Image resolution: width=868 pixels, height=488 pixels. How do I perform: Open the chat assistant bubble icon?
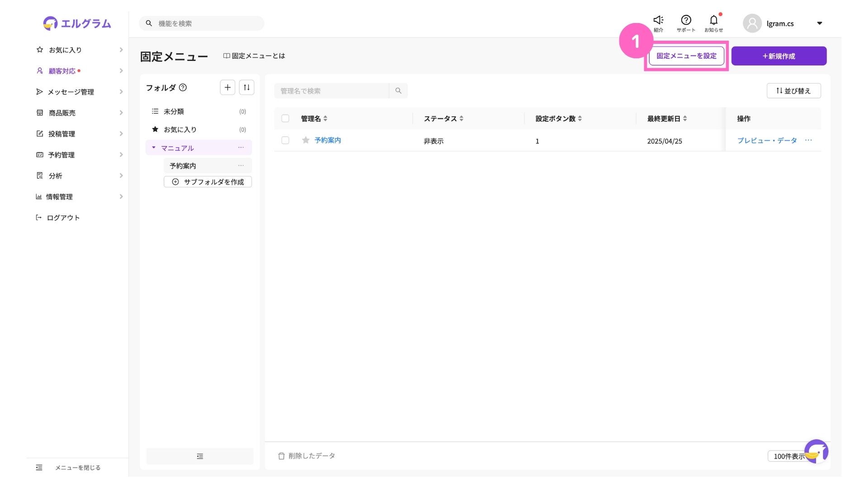click(816, 450)
